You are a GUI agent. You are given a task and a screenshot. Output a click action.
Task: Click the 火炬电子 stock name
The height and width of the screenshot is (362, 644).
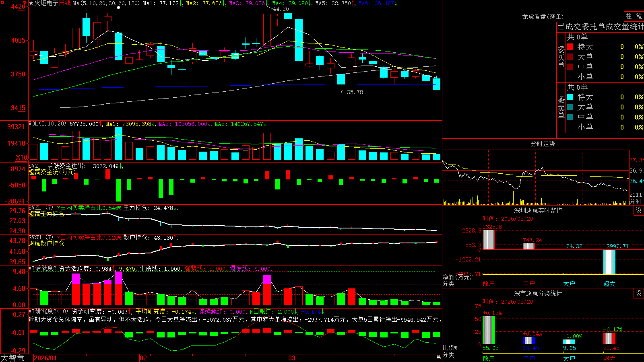pos(46,3)
